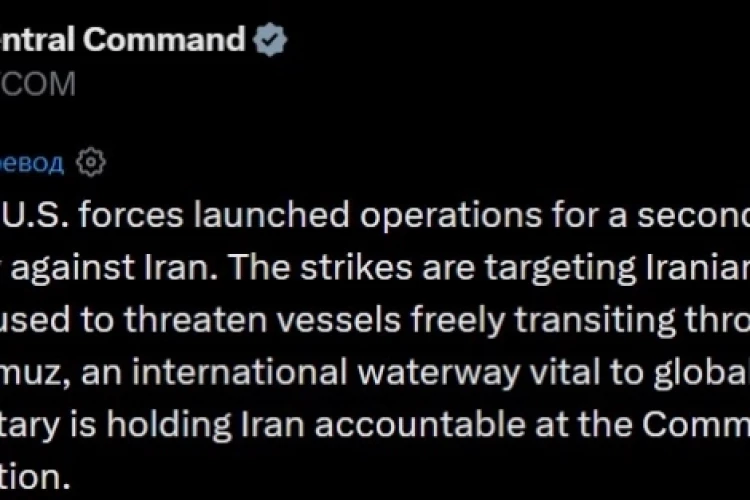Select the word 'strikes' in the post
The width and height of the screenshot is (750, 500).
pos(356,267)
